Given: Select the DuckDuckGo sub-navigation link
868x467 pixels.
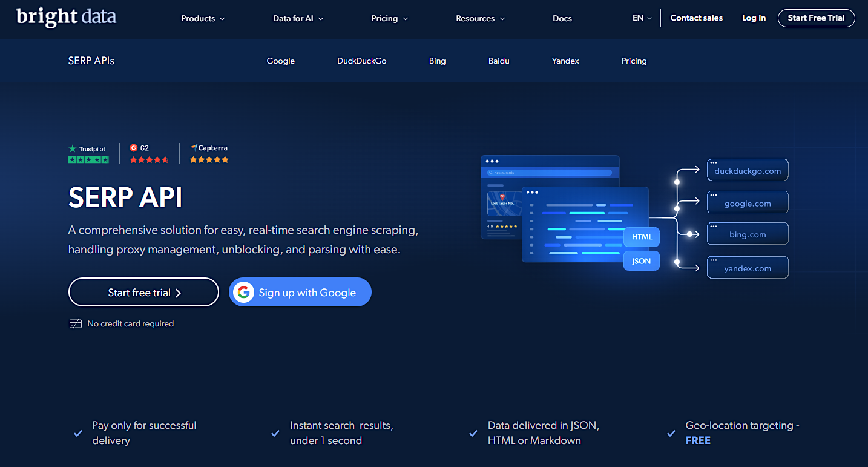Looking at the screenshot, I should coord(362,61).
